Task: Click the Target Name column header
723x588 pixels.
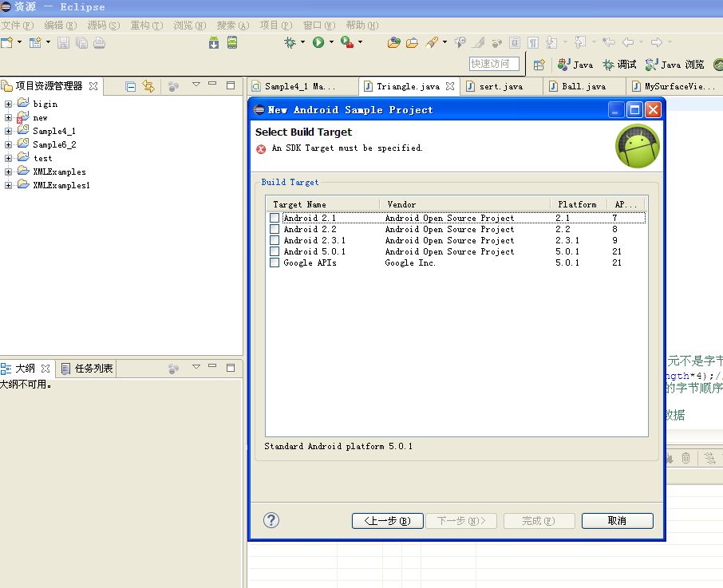Action: [x=322, y=204]
